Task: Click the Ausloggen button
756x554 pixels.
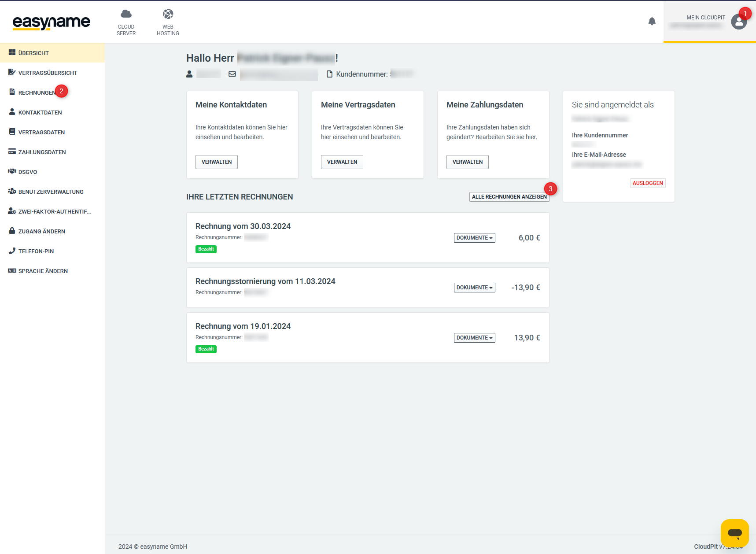Action: (647, 183)
